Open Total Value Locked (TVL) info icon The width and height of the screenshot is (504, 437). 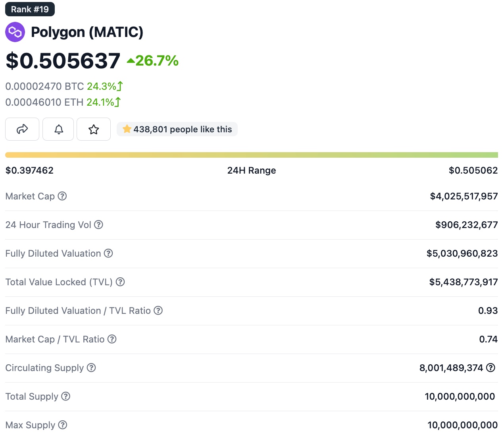(x=120, y=282)
